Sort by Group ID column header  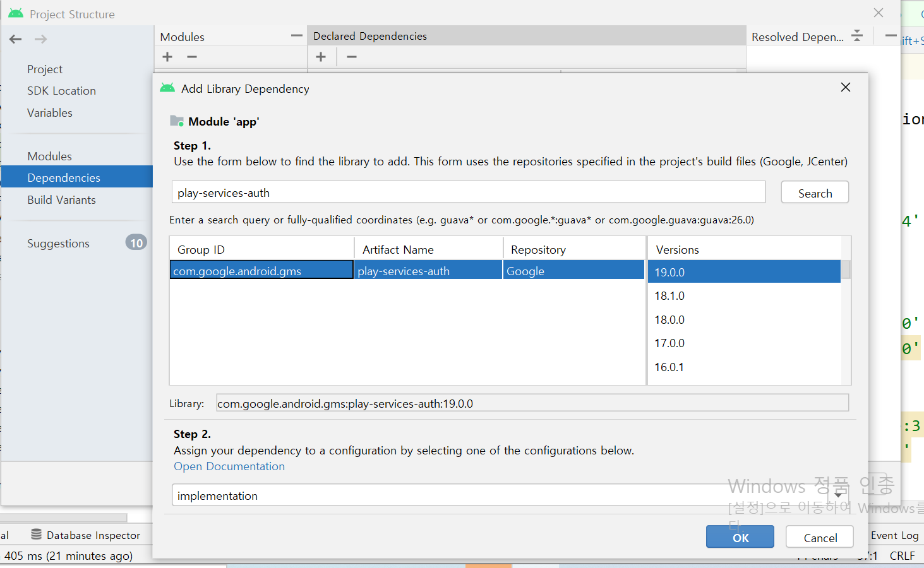point(261,249)
